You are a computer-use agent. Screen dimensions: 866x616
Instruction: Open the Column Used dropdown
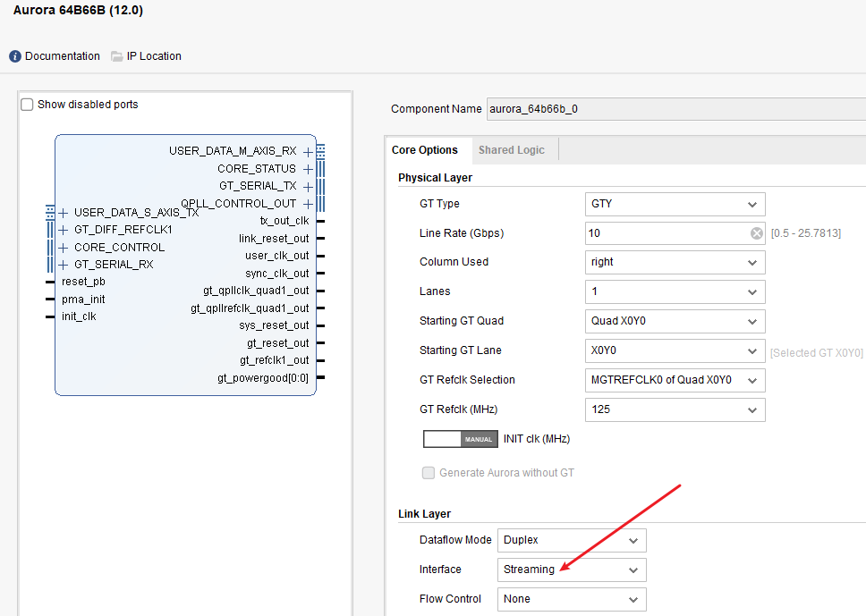tap(675, 262)
